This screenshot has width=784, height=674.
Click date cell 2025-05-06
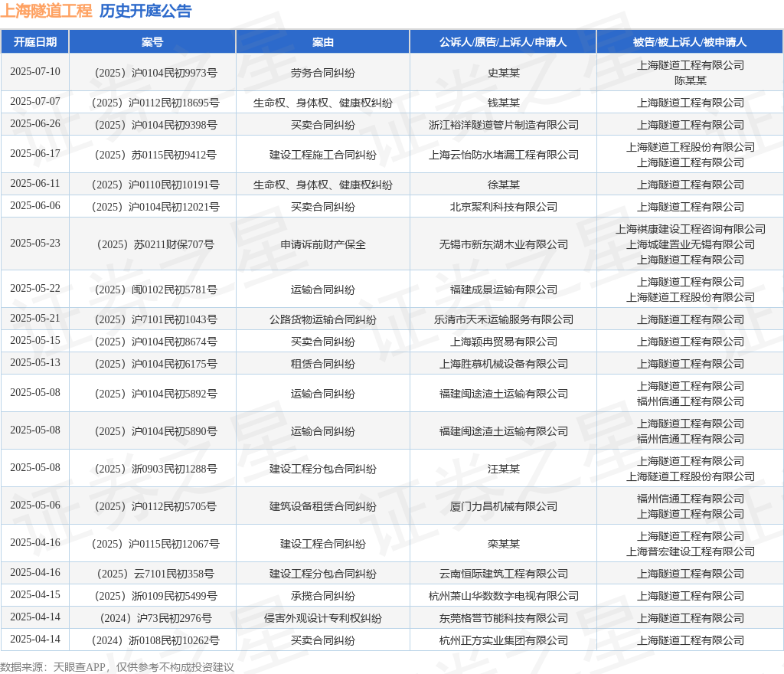tap(35, 505)
